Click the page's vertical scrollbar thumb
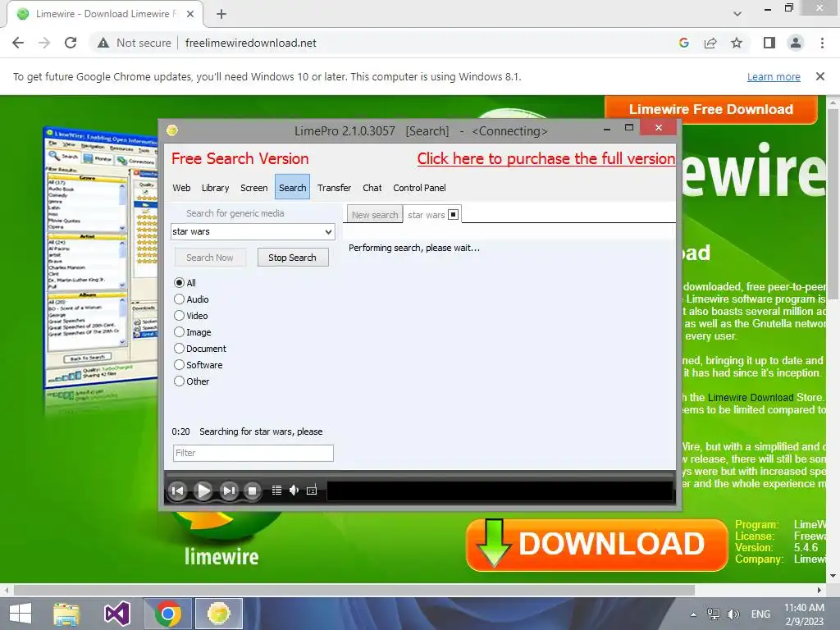 tap(833, 203)
